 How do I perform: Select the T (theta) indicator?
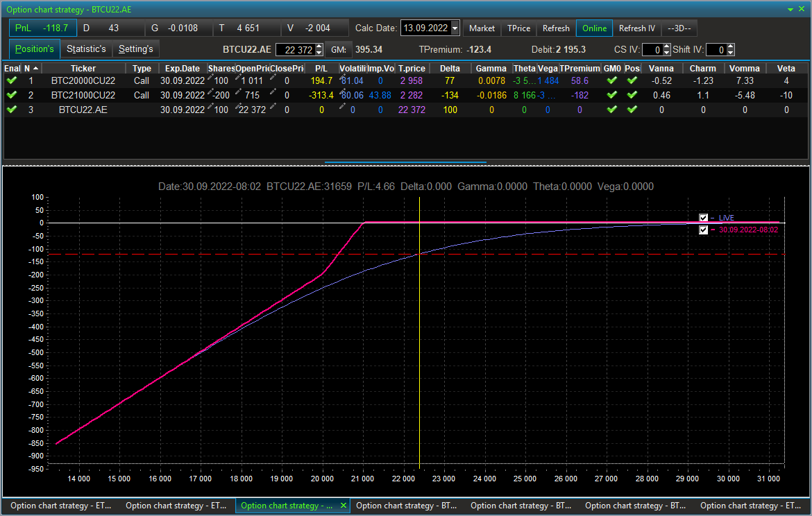(x=247, y=28)
